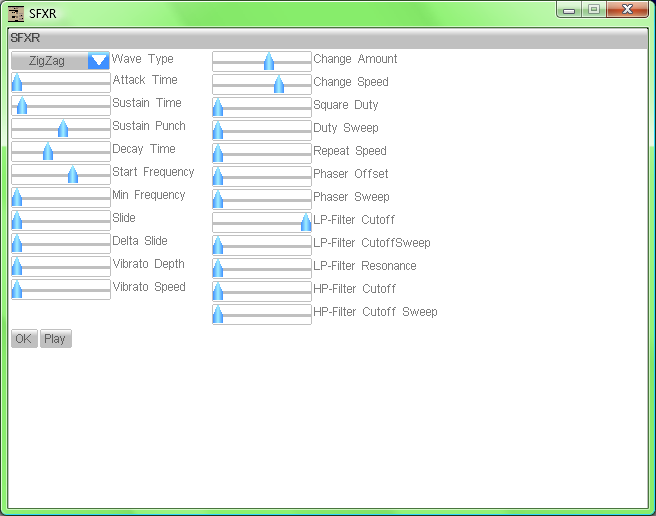Click the Attack Time label
Viewport: 656px width, 516px height.
145,80
